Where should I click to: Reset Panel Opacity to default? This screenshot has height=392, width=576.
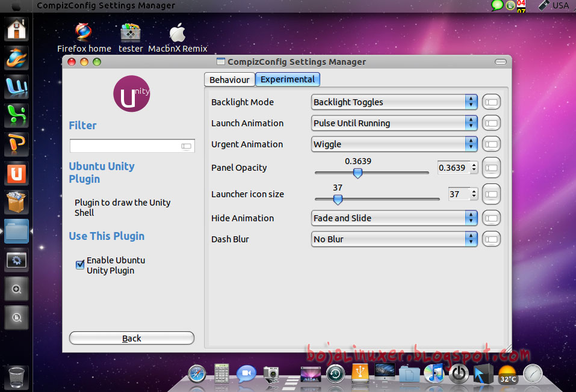(491, 168)
